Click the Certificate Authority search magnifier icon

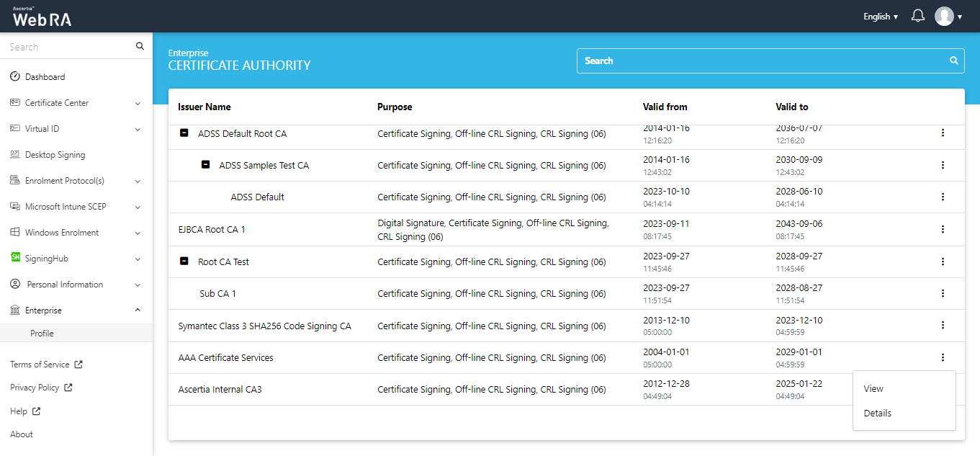pyautogui.click(x=954, y=61)
